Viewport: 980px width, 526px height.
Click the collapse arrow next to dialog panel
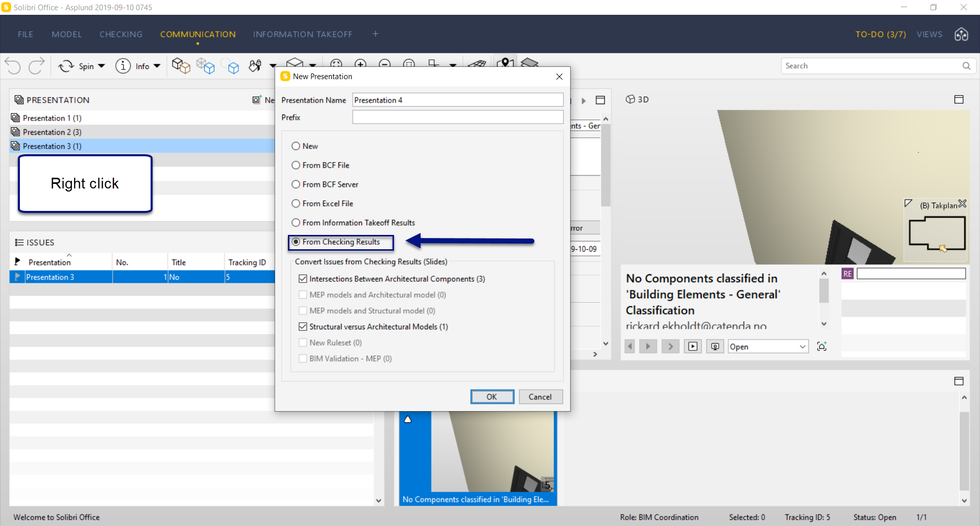click(x=583, y=101)
